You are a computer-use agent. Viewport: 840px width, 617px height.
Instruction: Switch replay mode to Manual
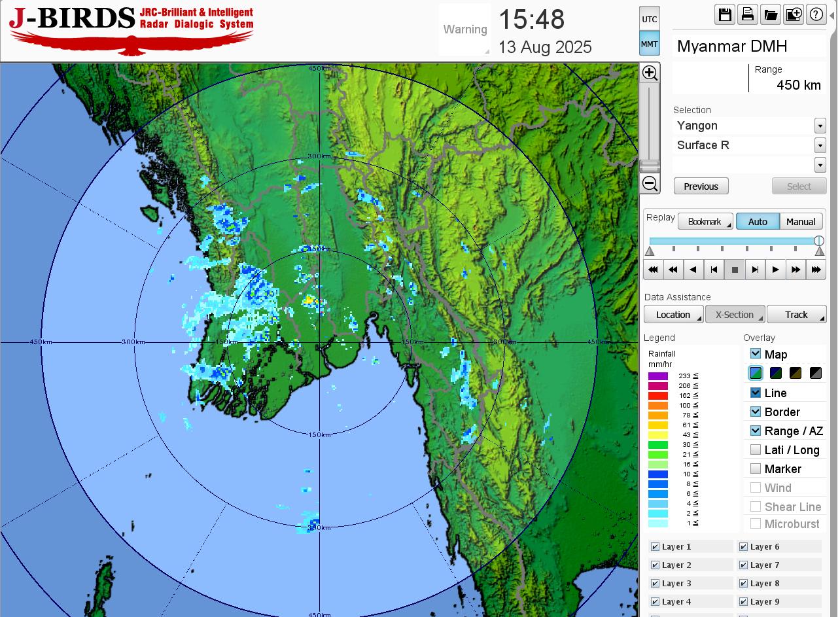pos(801,222)
